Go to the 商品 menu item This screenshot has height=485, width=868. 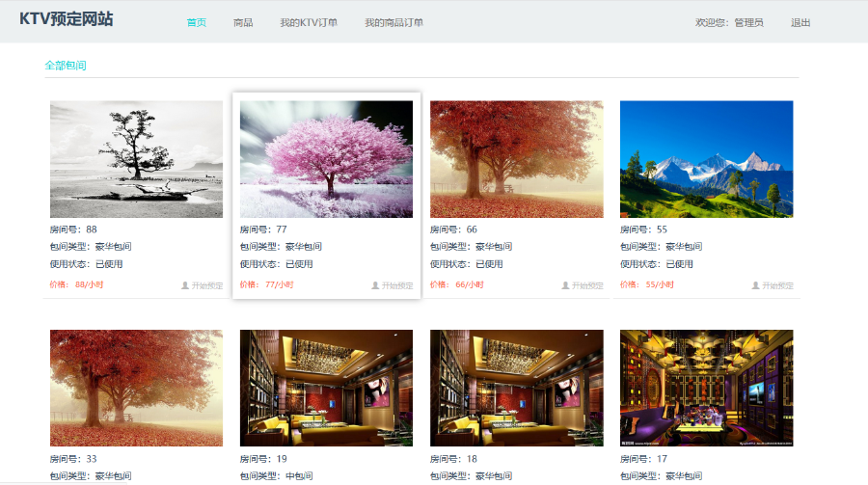[x=243, y=23]
